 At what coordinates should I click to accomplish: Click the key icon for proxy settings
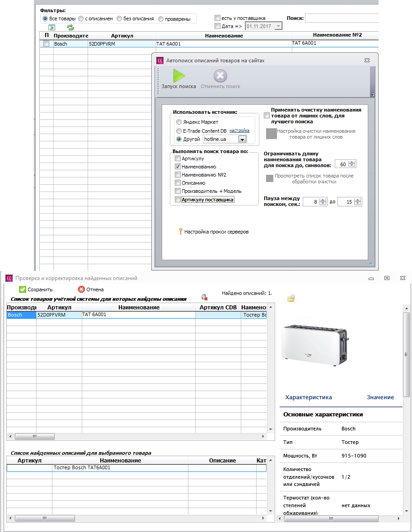tap(181, 231)
